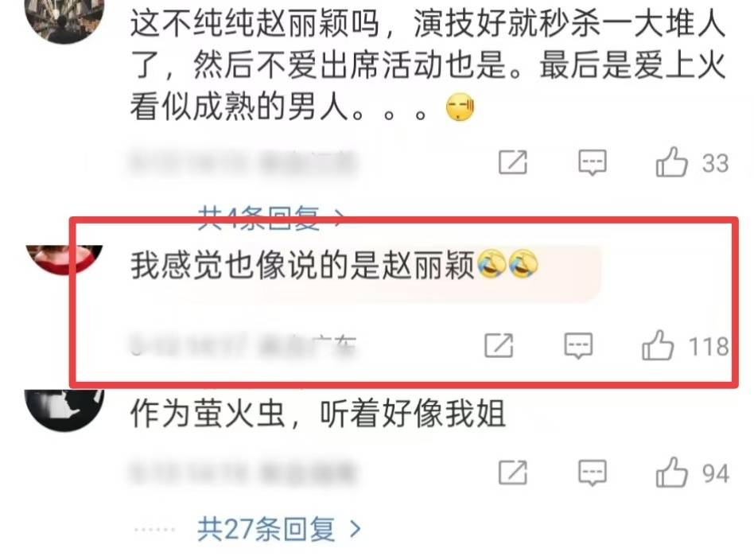Viewport: 754px width, 560px height.
Task: Like the comment with 94 likes
Action: [672, 472]
